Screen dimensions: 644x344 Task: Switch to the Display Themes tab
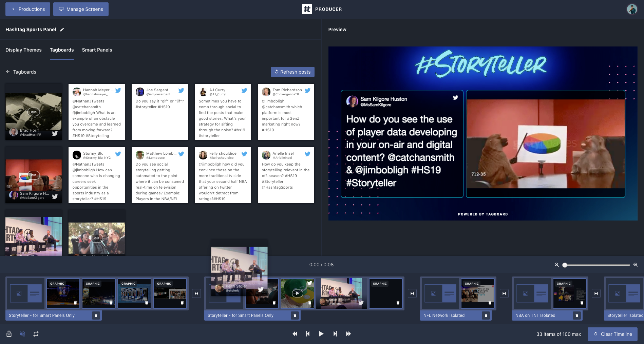[23, 50]
